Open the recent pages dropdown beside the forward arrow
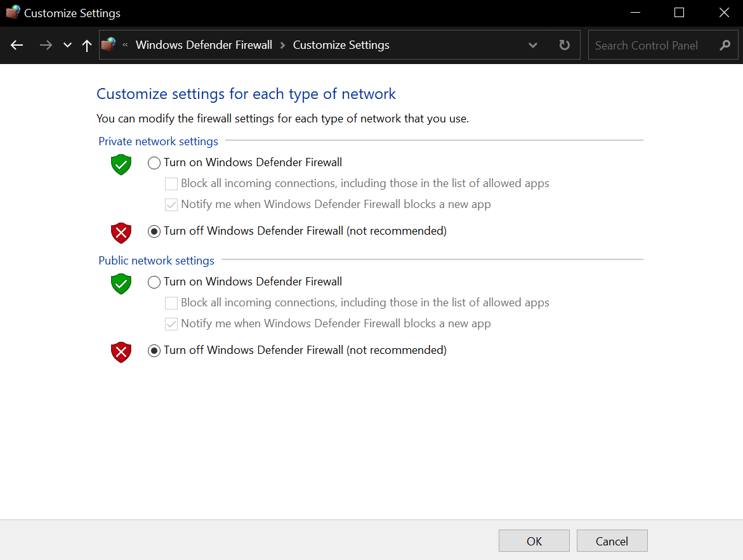The height and width of the screenshot is (560, 743). (67, 45)
